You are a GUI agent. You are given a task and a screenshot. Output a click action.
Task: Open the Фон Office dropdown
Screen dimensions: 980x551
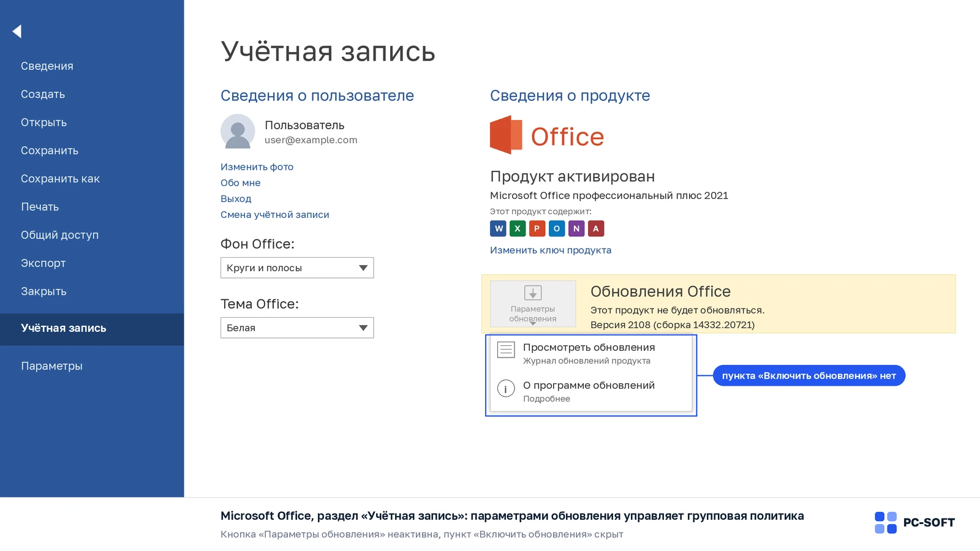point(297,268)
